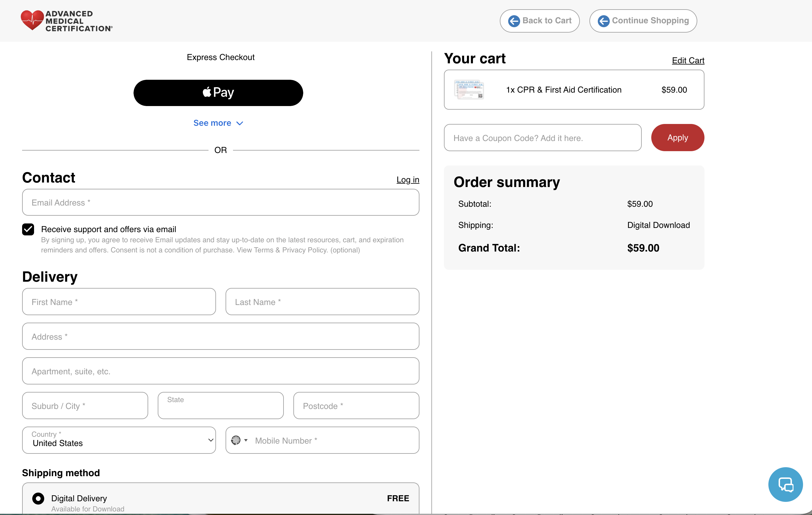Image resolution: width=812 pixels, height=515 pixels.
Task: Click inside the Email Address field
Action: [x=220, y=202]
